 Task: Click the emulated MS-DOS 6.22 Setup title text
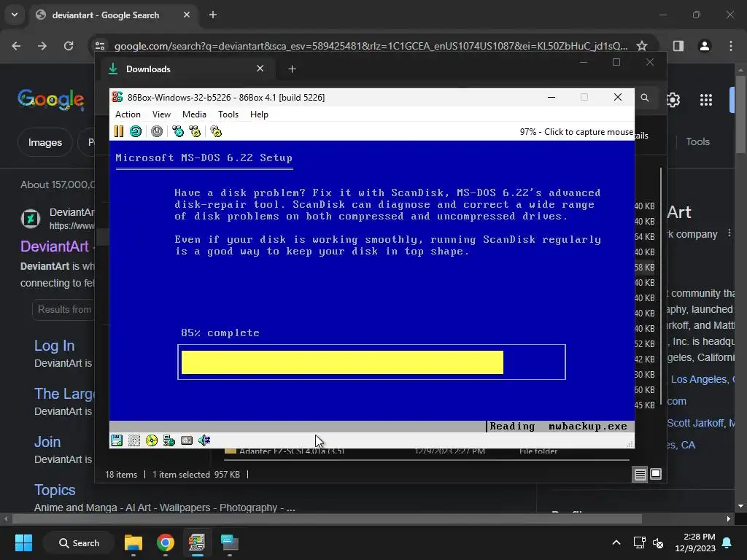tap(204, 157)
